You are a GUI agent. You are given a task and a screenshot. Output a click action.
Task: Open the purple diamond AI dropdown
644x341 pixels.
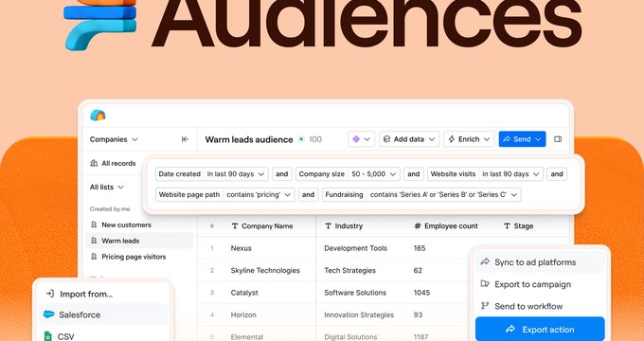(361, 139)
